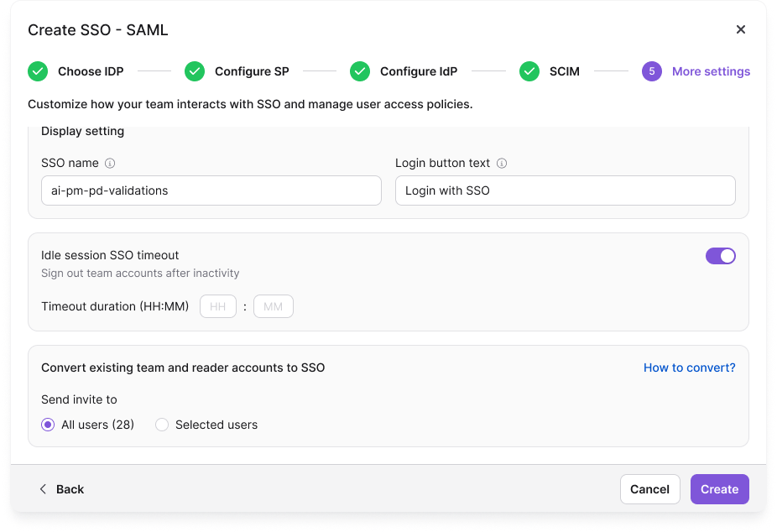This screenshot has height=532, width=777.
Task: Click the 'Display setting' heading
Action: (x=83, y=131)
